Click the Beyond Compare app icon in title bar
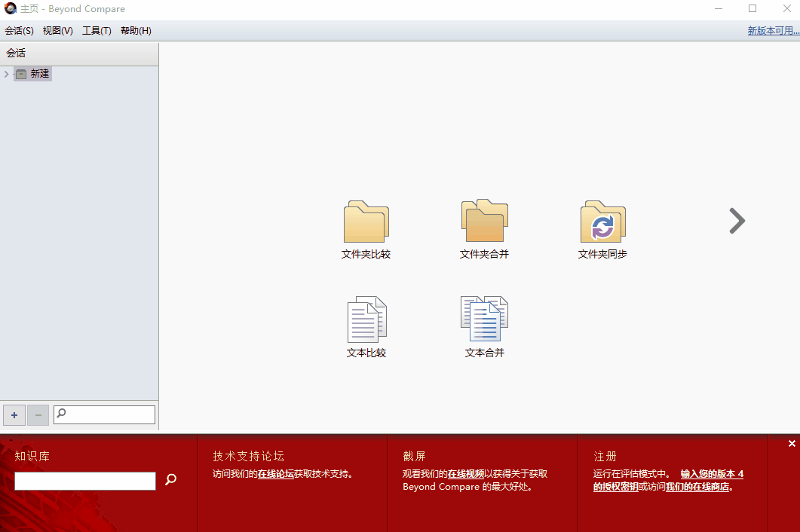This screenshot has width=800, height=532. pos(11,8)
